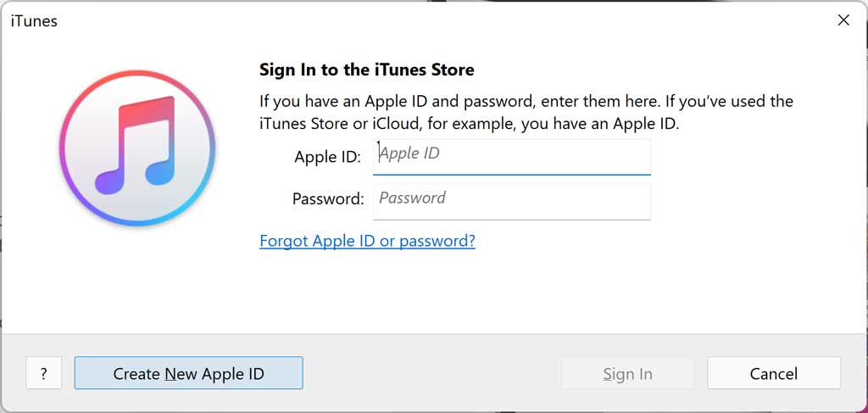Click the Sign In to the iTunes Store heading
Viewport: 868px width, 413px height.
(367, 70)
